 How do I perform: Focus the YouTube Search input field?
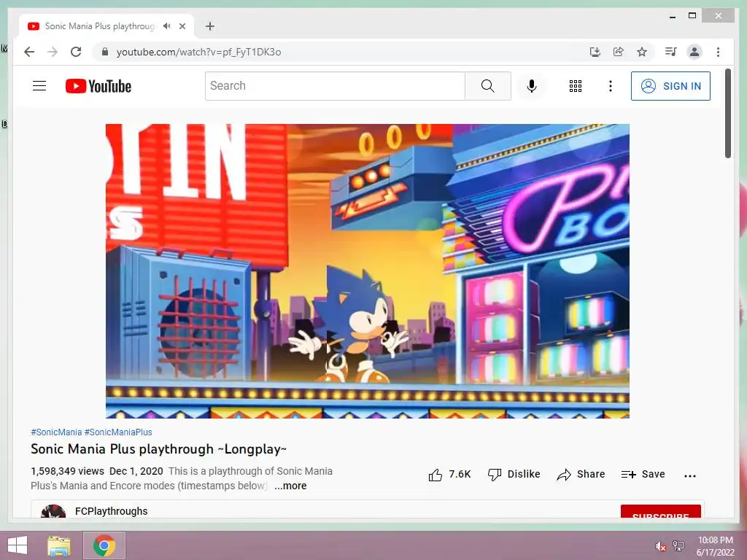335,86
